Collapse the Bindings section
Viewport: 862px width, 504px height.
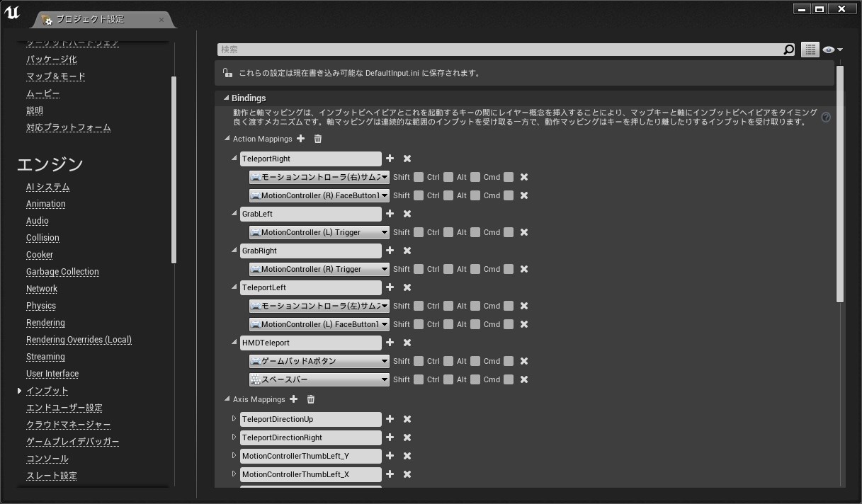point(226,98)
